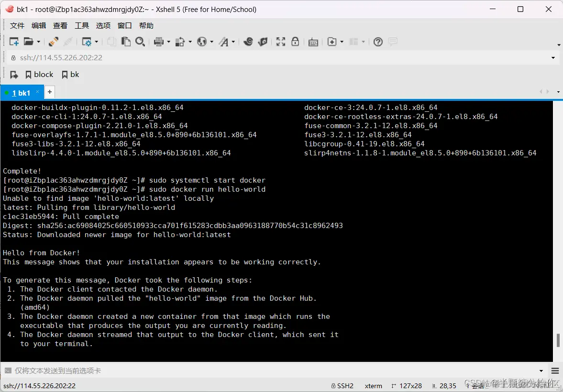The image size is (563, 392).
Task: Open the 文件 menu
Action: point(17,25)
